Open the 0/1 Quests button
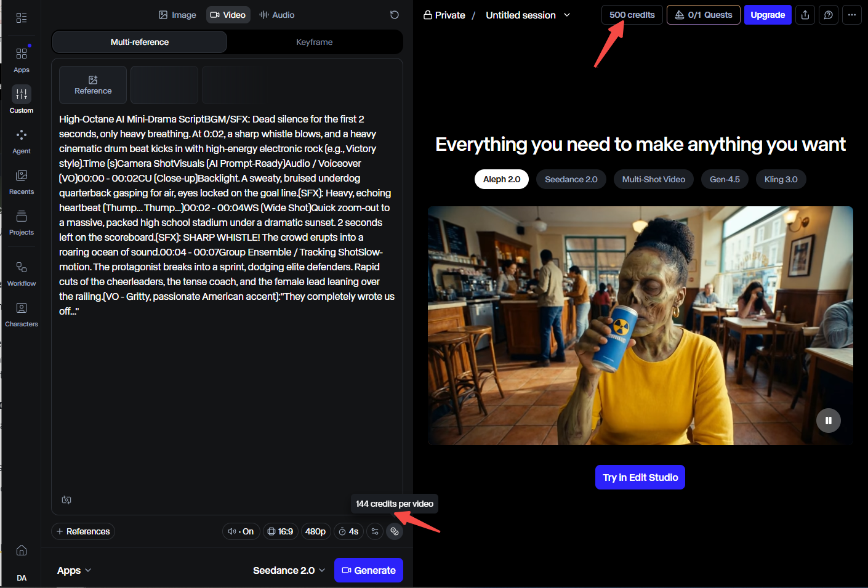 tap(704, 15)
